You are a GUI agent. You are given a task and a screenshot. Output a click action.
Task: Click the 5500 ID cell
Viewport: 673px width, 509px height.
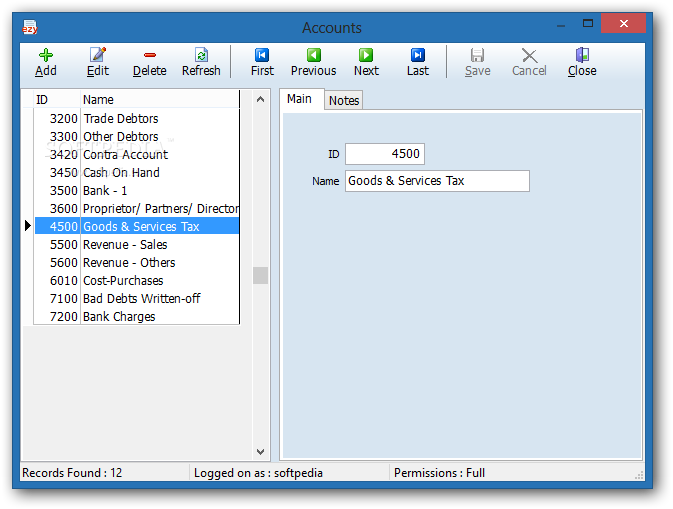click(58, 245)
